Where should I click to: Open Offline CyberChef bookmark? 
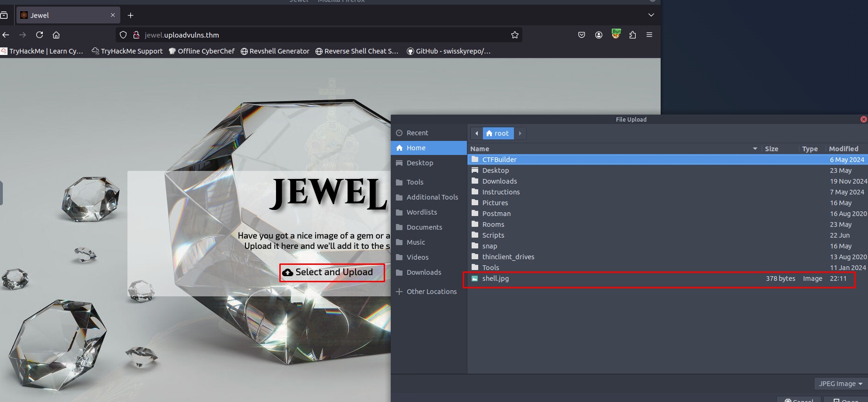click(202, 51)
